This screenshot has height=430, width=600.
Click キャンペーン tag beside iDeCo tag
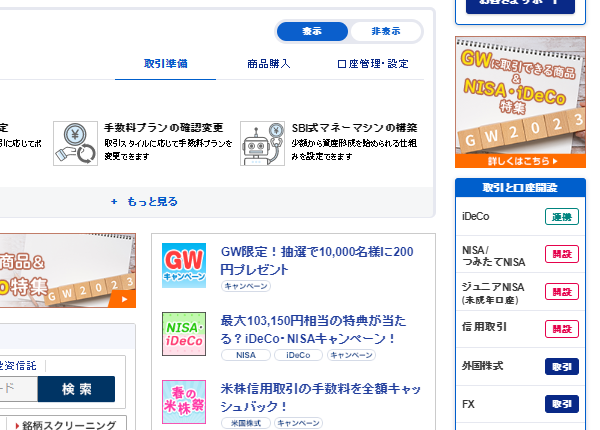pos(351,355)
